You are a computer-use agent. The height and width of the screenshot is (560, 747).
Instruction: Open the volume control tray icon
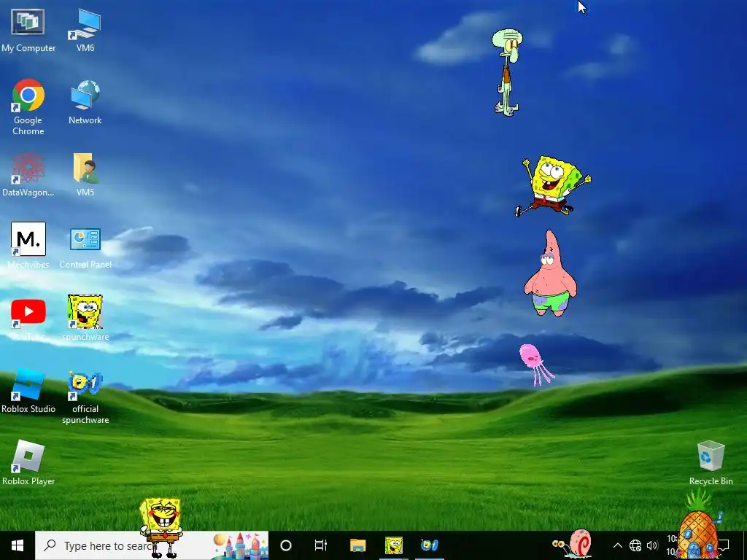coord(652,545)
